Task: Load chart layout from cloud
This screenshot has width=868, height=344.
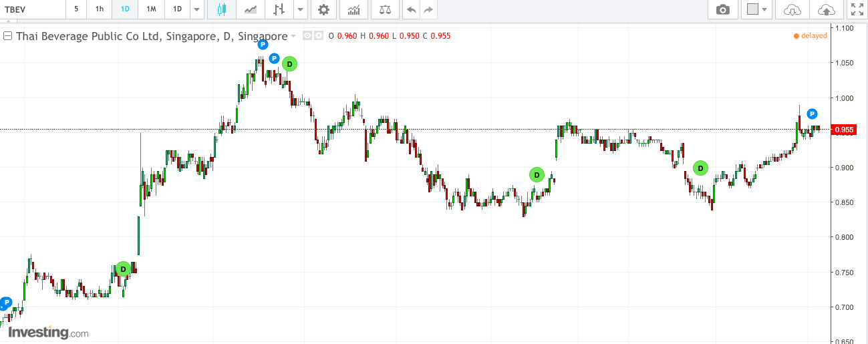Action: pyautogui.click(x=792, y=9)
